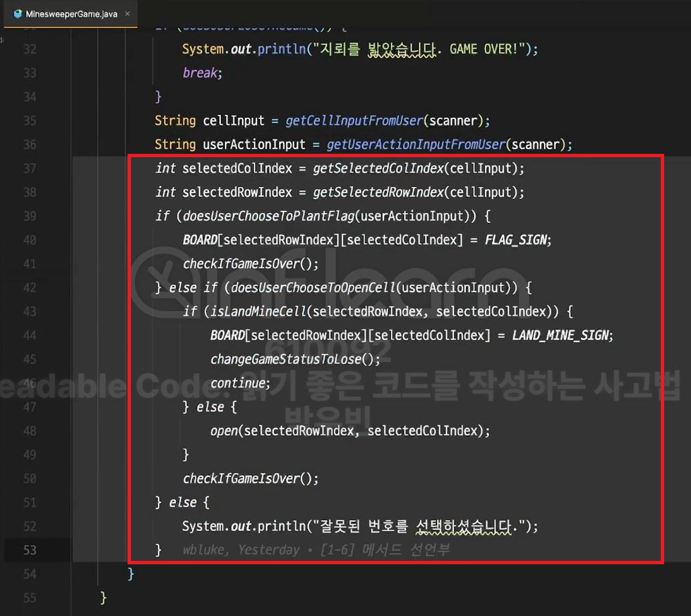Click changeGameStatusToLose call on line 45
The image size is (691, 616).
pyautogui.click(x=286, y=359)
